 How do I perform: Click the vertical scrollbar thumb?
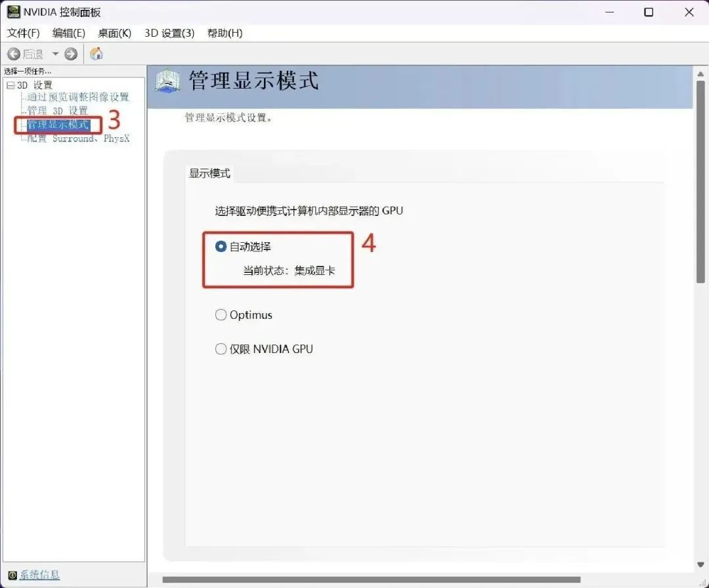700,182
